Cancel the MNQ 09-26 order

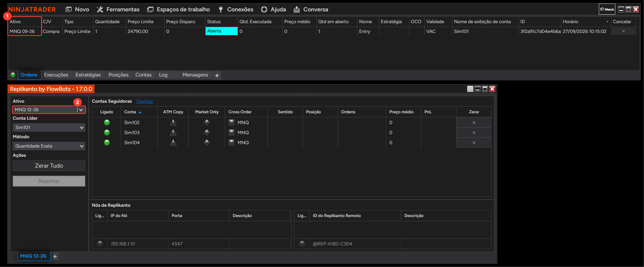click(623, 31)
